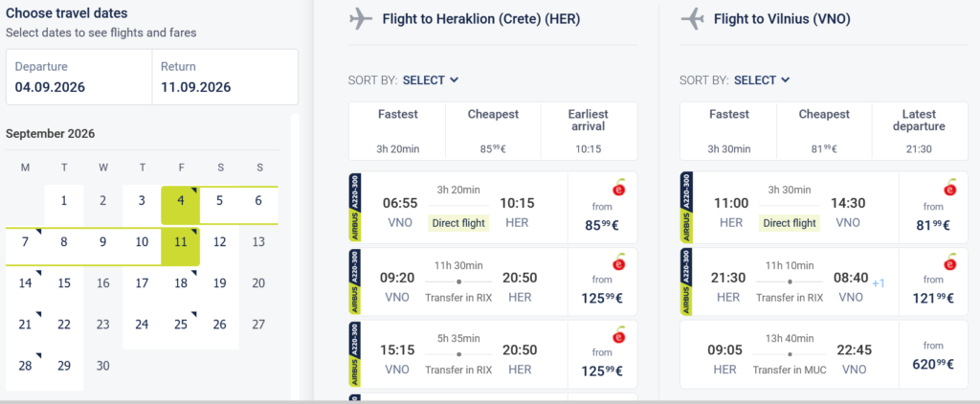Choose the Latest departure tab
This screenshot has width=980, height=404.
pos(920,131)
